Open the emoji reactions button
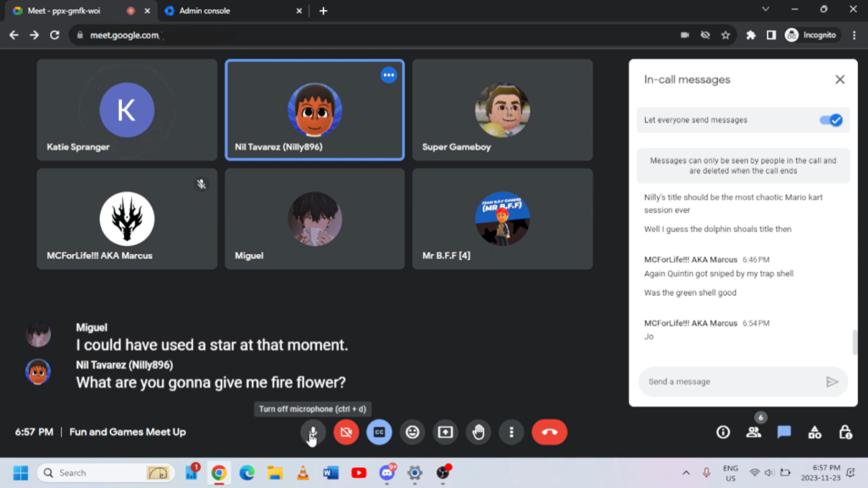This screenshot has height=488, width=868. coord(412,432)
